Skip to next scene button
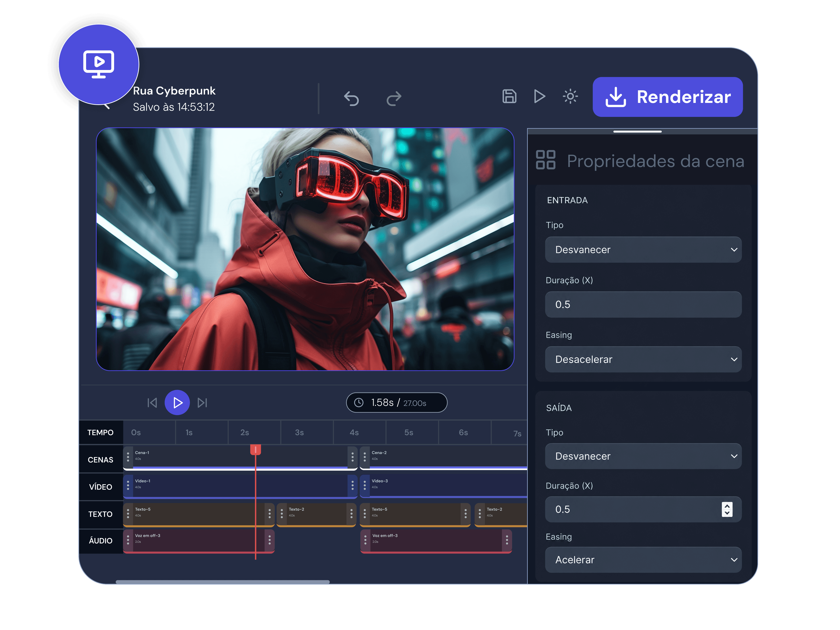Image resolution: width=840 pixels, height=630 pixels. pos(202,402)
